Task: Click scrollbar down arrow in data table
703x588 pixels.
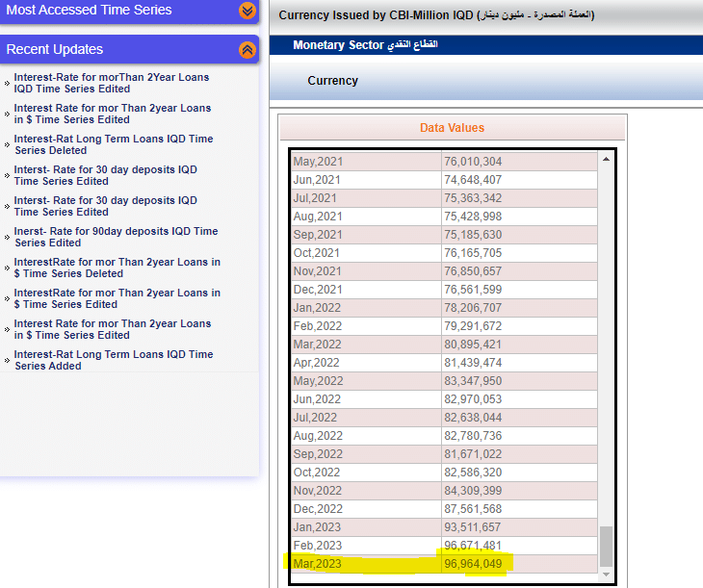Action: tap(606, 574)
